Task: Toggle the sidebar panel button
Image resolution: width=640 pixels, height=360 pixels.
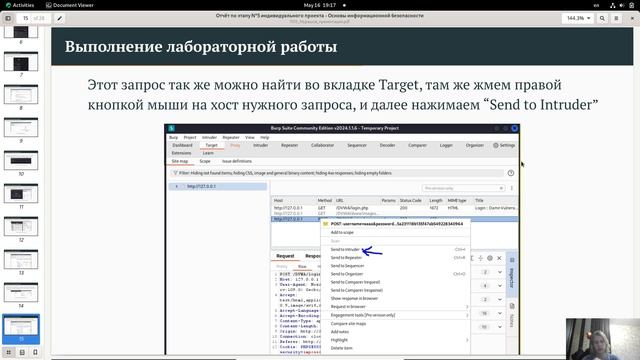Action: [x=8, y=18]
